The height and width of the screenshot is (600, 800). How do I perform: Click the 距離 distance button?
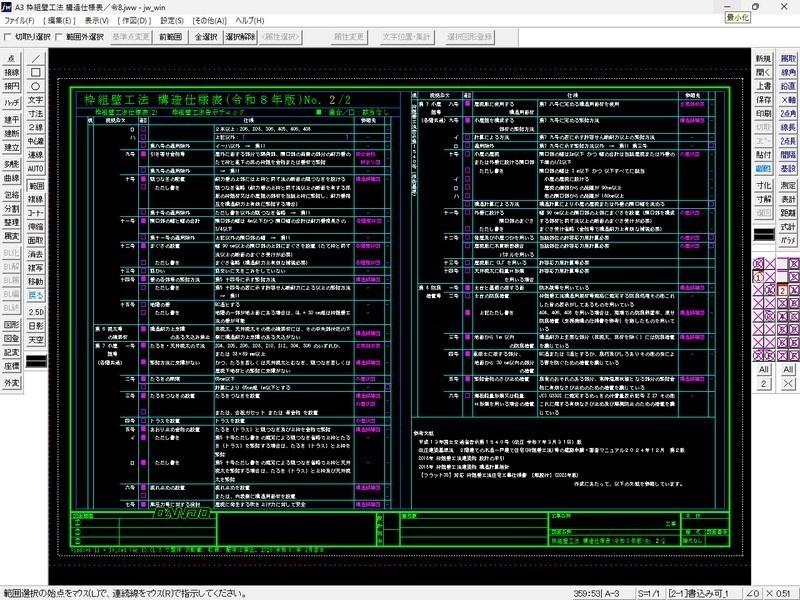pos(788,213)
